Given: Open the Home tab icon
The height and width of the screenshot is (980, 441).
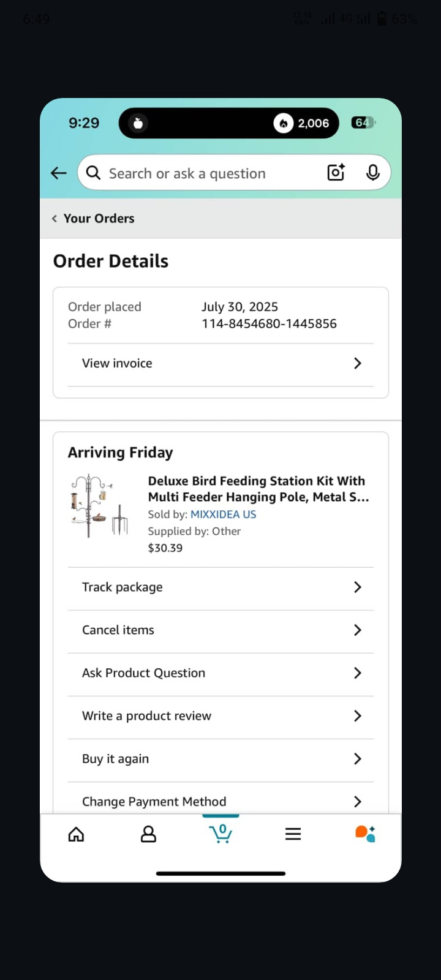Looking at the screenshot, I should click(76, 834).
